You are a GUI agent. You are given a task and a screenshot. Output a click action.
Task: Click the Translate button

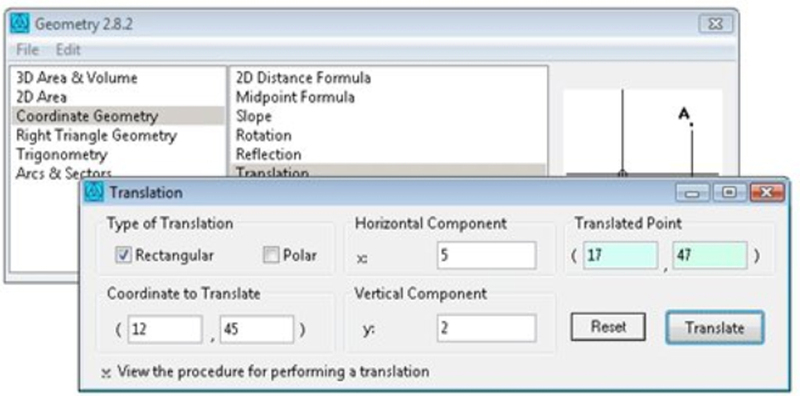click(714, 327)
